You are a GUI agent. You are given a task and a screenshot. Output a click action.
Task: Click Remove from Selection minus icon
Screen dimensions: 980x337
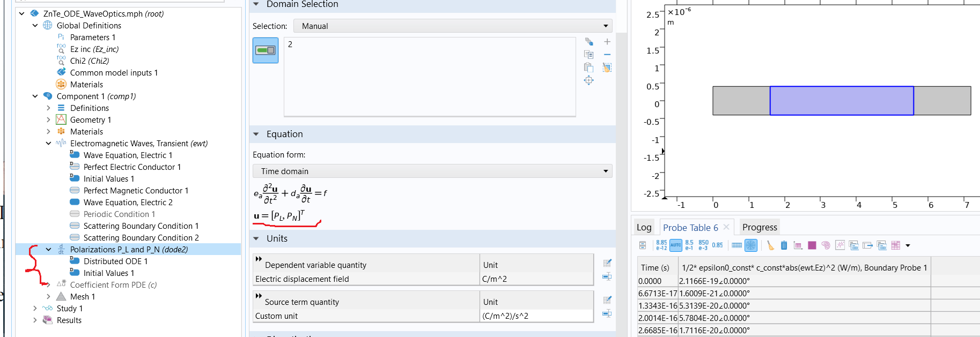pos(607,55)
